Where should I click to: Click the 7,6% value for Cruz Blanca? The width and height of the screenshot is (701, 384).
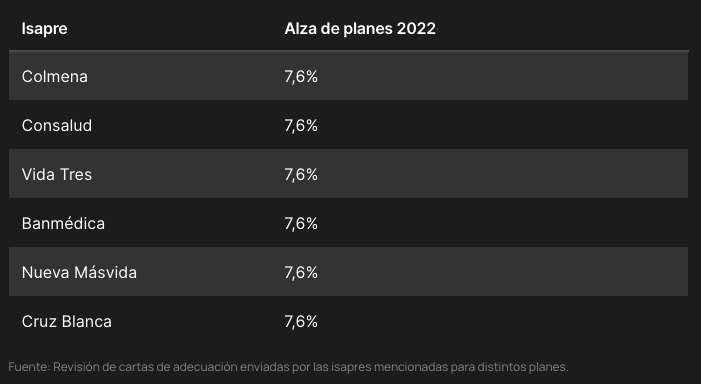coord(301,322)
